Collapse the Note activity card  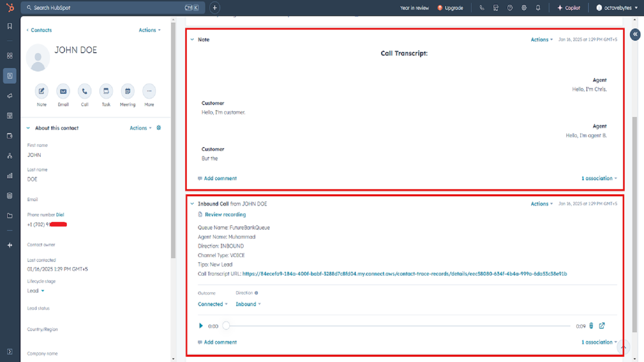pyautogui.click(x=192, y=39)
